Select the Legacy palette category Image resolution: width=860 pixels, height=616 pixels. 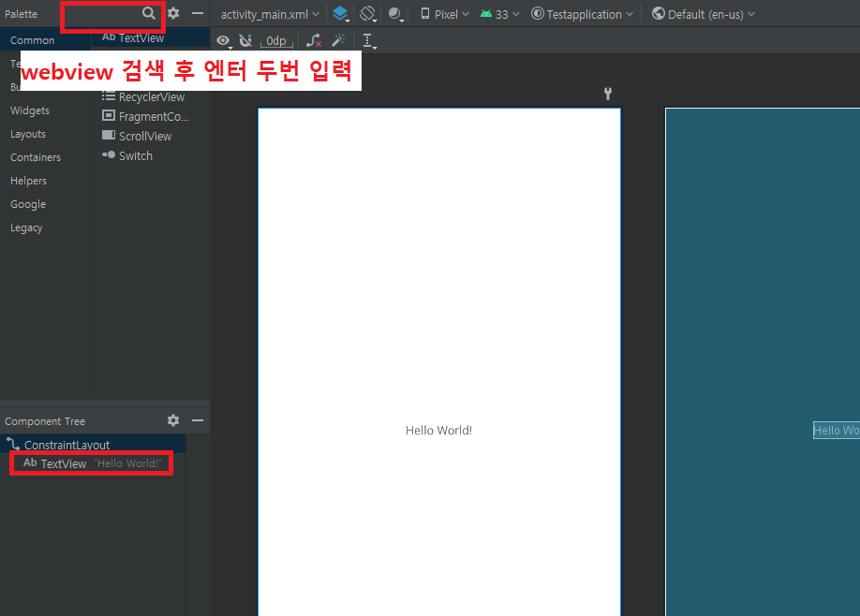(26, 228)
